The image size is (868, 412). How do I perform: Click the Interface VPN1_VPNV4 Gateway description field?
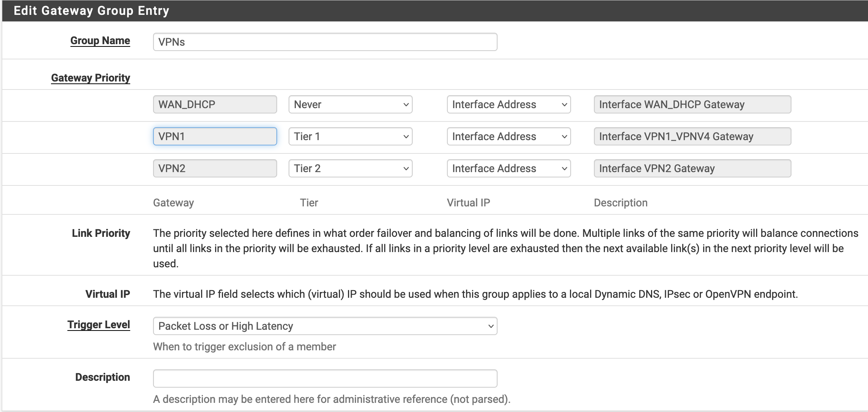pyautogui.click(x=692, y=136)
